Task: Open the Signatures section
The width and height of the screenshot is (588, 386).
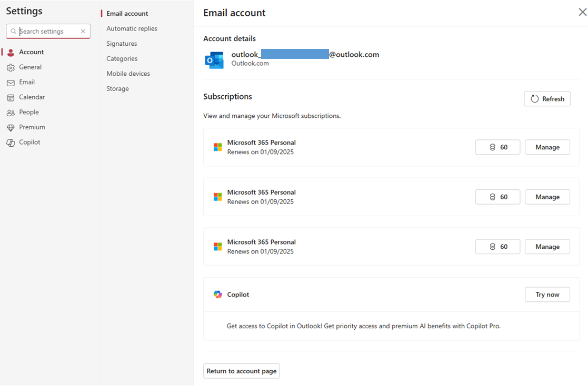Action: click(x=122, y=43)
